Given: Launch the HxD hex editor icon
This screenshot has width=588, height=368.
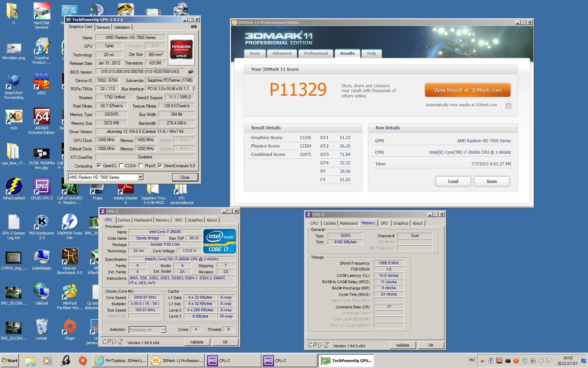Looking at the screenshot, I should 14,119.
